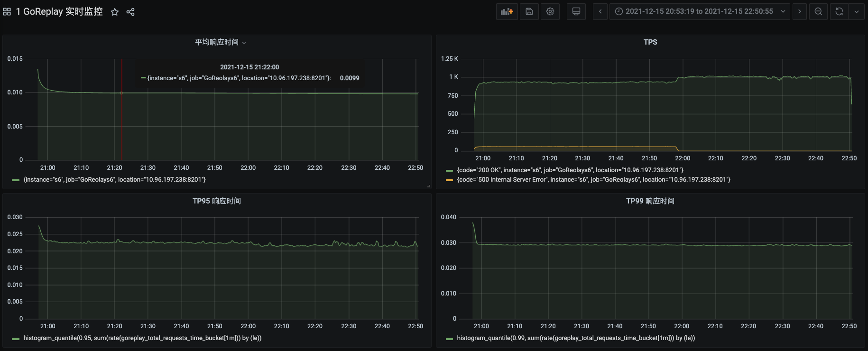Click the 1 GoReplay 实时监控 dashboard title
This screenshot has width=868, height=351.
point(59,12)
